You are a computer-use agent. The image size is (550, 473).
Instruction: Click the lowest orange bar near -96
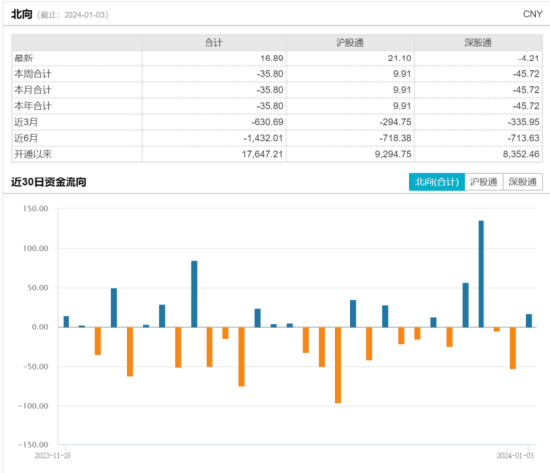(338, 365)
